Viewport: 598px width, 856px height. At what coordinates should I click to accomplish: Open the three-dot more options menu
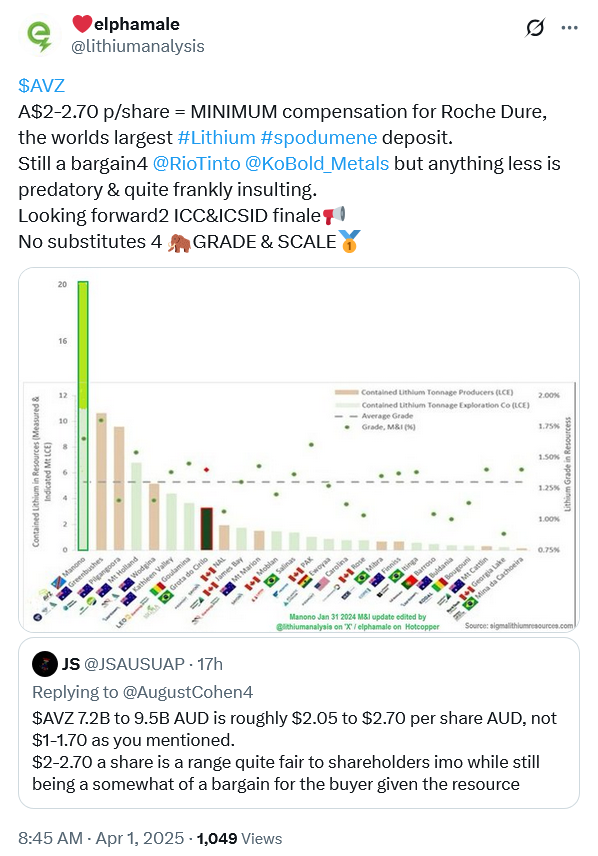coord(569,27)
